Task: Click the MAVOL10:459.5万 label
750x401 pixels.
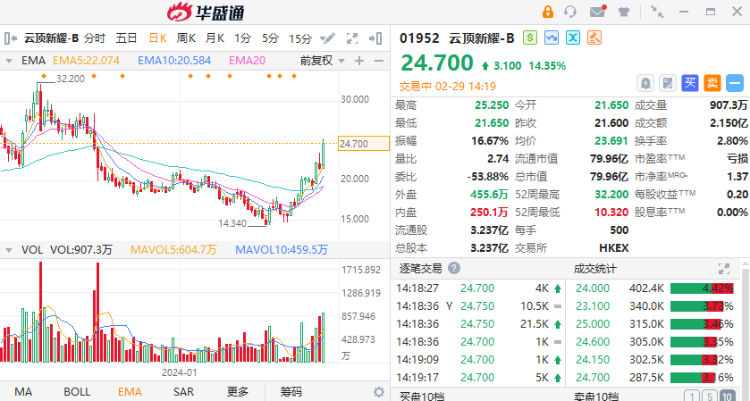Action: click(282, 250)
